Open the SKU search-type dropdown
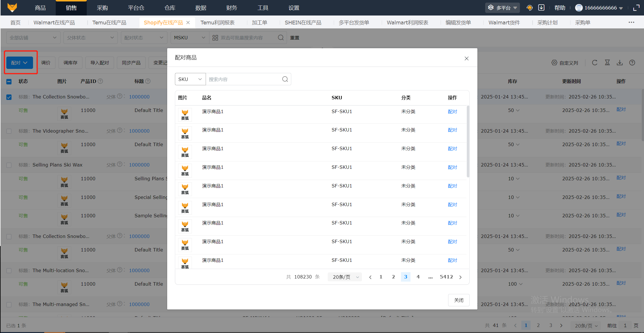The height and width of the screenshot is (333, 644). point(190,79)
